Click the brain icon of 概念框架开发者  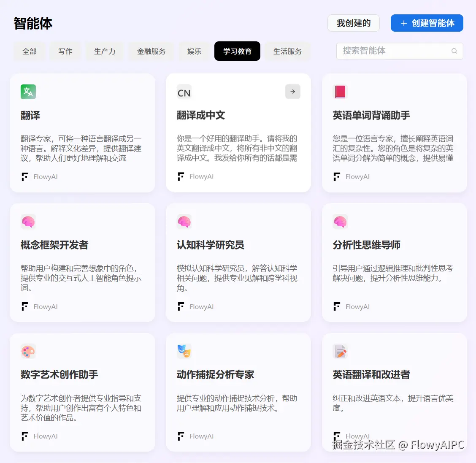pyautogui.click(x=28, y=222)
